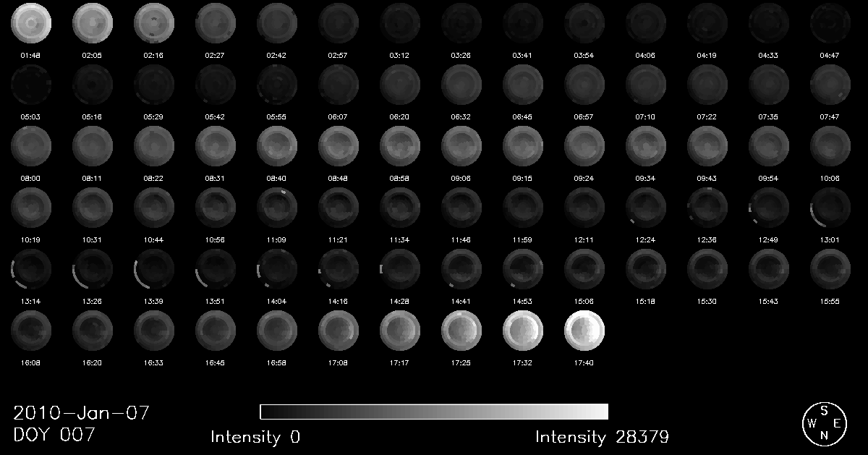
Task: Choose the disk image at 11:59
Action: click(522, 208)
